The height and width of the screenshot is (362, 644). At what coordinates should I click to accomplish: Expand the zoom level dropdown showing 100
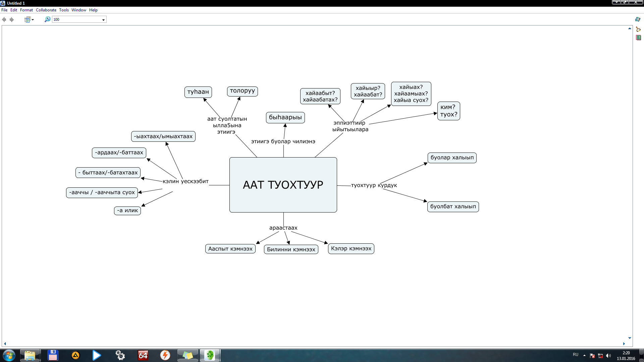103,19
